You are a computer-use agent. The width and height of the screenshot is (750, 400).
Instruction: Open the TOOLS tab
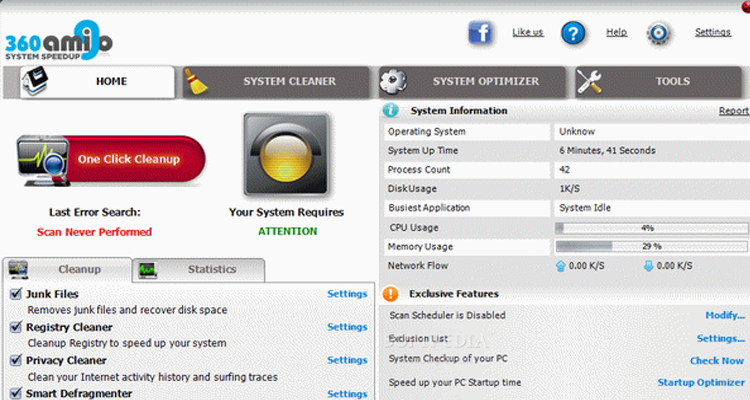[659, 82]
